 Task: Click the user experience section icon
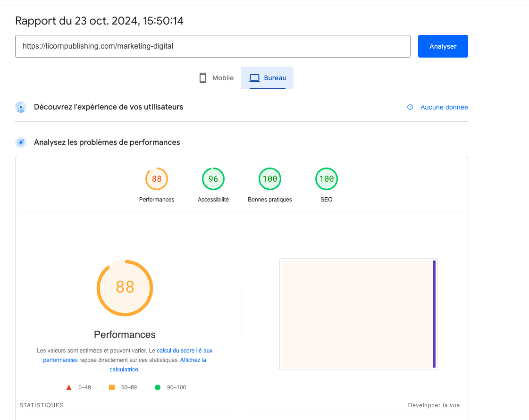point(21,107)
